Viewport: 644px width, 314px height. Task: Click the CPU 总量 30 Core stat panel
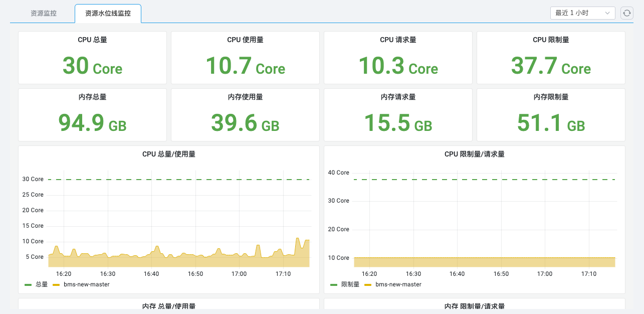[x=92, y=58]
